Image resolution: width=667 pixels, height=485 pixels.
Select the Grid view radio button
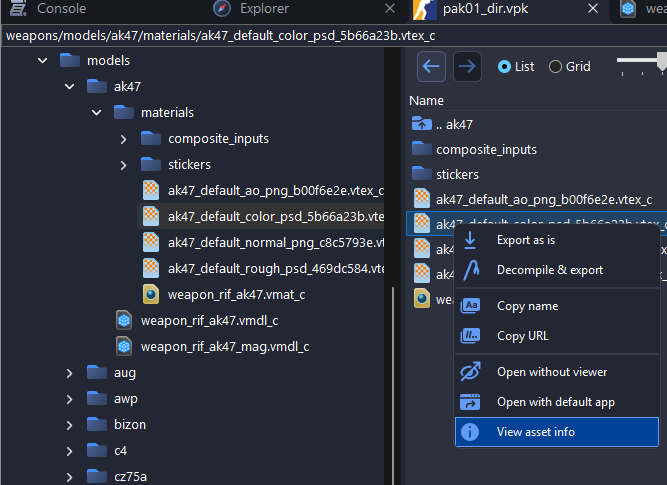tap(555, 66)
